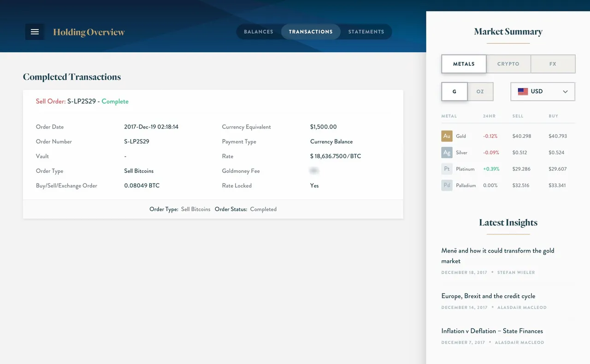This screenshot has width=590, height=364.
Task: Click the BUY column header
Action: point(553,116)
